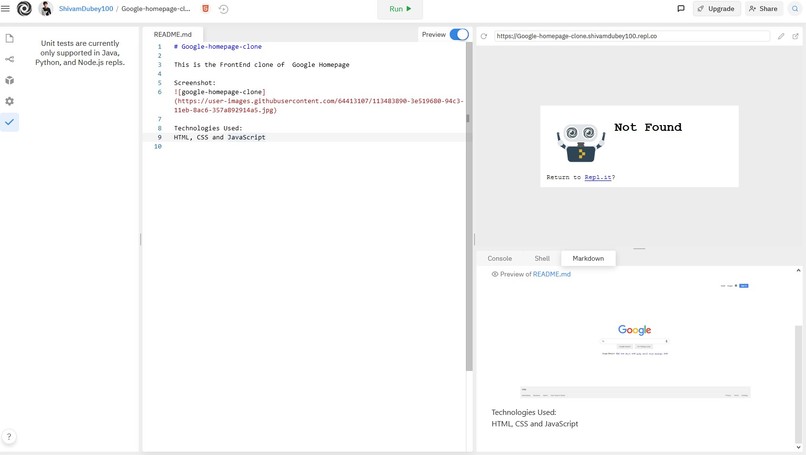Open the Files sidebar icon
This screenshot has width=806, height=455.
9,39
